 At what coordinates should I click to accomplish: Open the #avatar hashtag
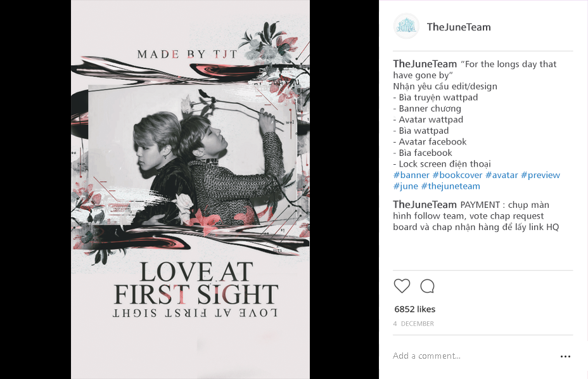click(501, 175)
